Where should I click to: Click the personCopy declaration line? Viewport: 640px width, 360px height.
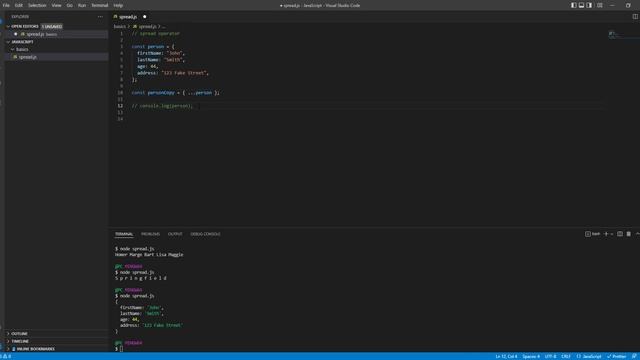[x=176, y=93]
